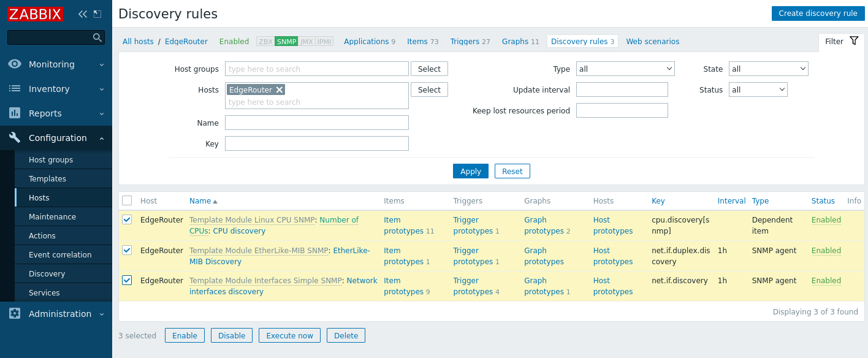Click the Execute now button
Viewport: 868px width, 358px height.
coord(289,335)
